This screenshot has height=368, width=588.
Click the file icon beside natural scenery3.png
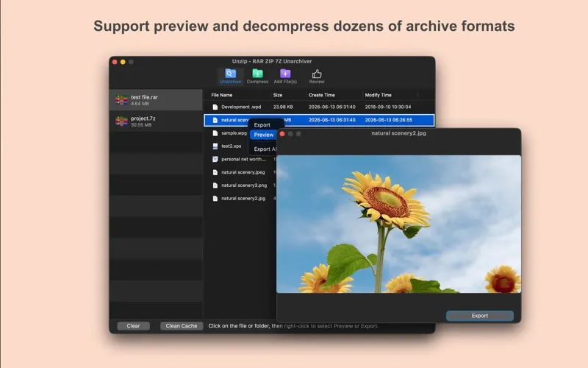click(215, 185)
